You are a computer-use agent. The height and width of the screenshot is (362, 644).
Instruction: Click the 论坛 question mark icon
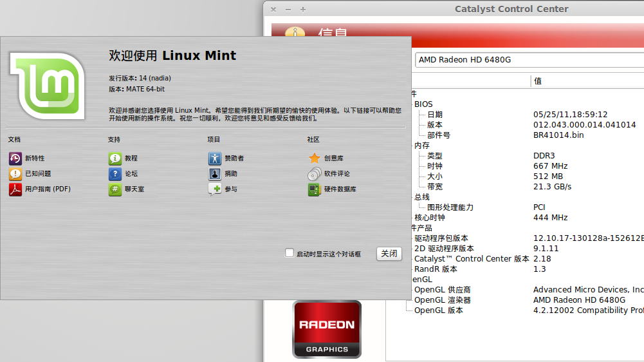(x=115, y=174)
